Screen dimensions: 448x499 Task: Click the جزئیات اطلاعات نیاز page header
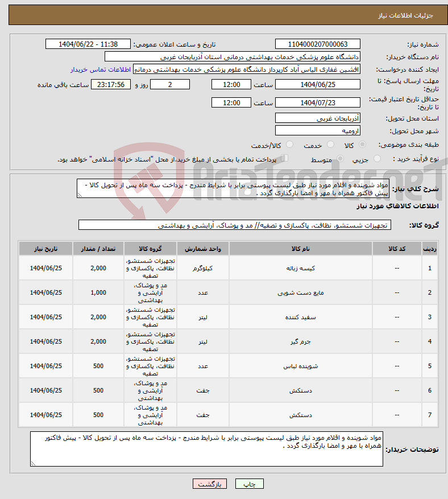[x=405, y=15]
